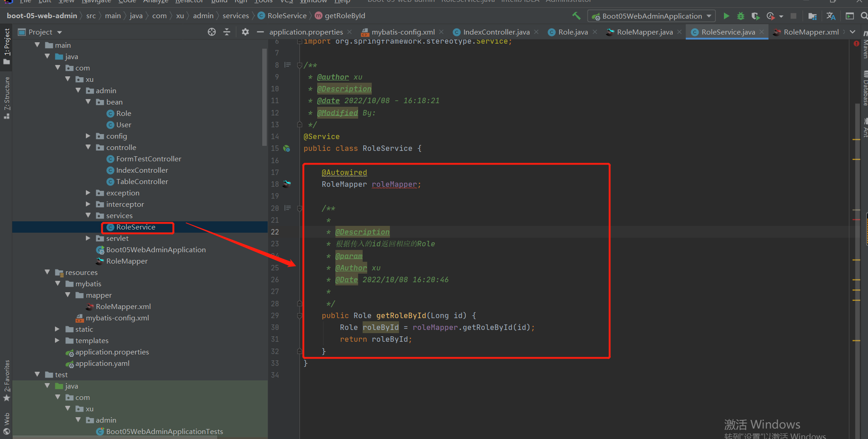The width and height of the screenshot is (868, 439).
Task: Expand the servlet package folder
Action: (89, 238)
